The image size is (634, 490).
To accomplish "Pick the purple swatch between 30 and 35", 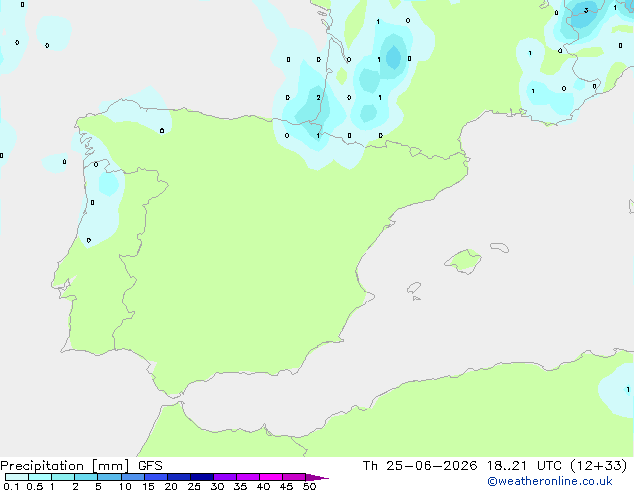I will click(x=225, y=477).
